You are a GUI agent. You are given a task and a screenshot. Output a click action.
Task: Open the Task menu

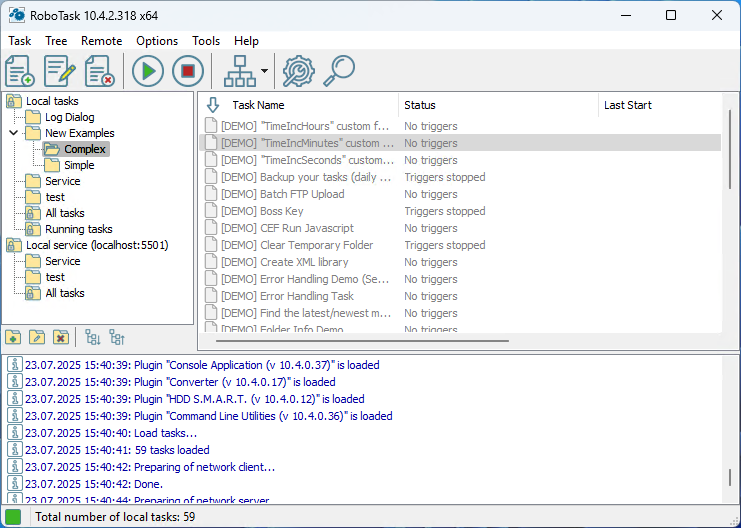click(x=20, y=41)
